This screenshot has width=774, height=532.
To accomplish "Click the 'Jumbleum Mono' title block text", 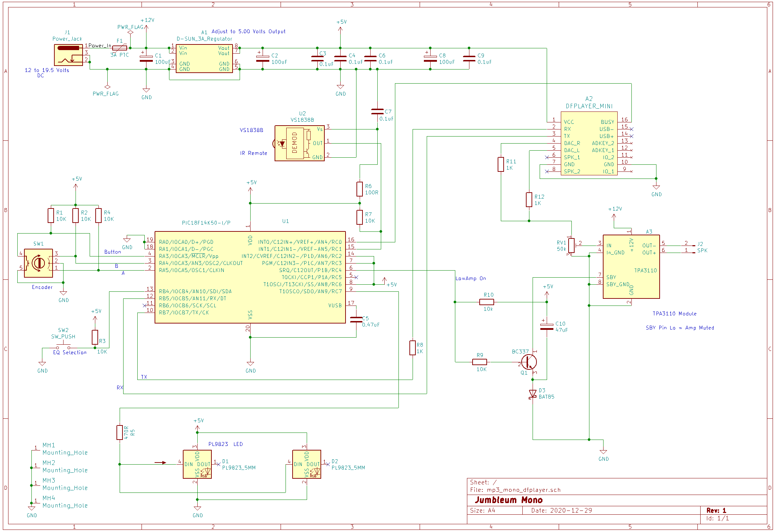I will (x=509, y=500).
